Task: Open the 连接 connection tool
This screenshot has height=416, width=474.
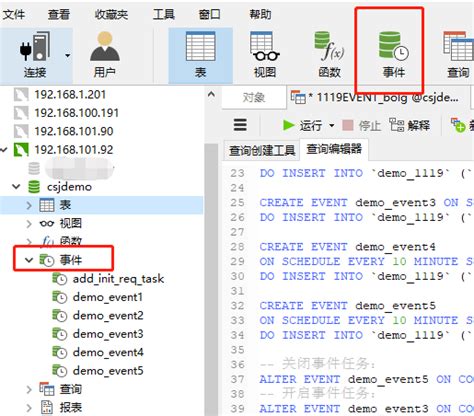Action: [35, 55]
